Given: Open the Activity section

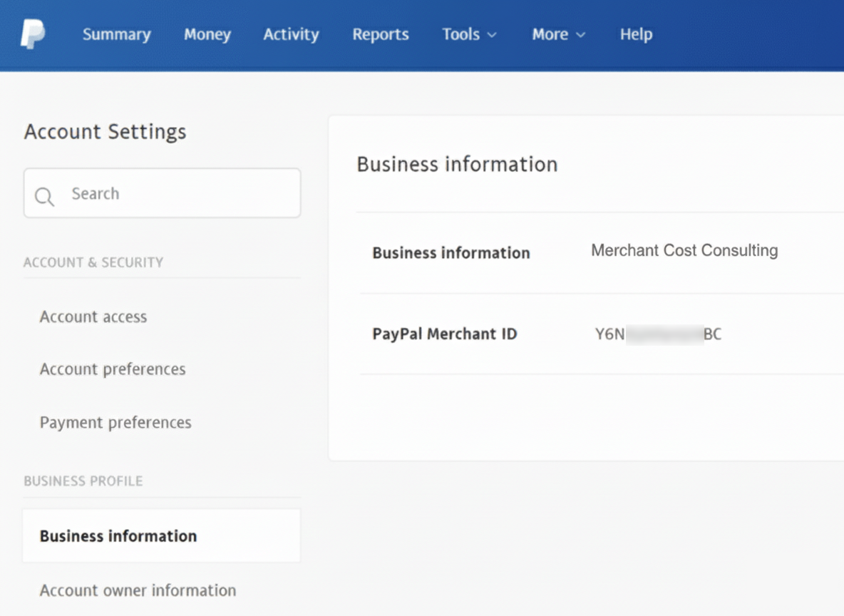Looking at the screenshot, I should 291,34.
